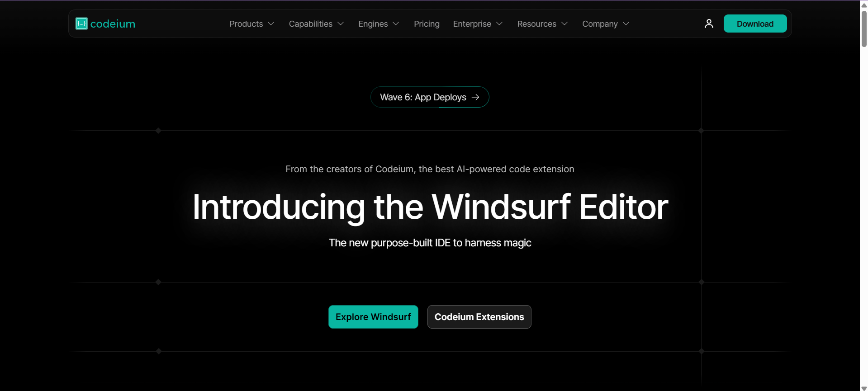
Task: Open the Capabilities menu
Action: click(317, 24)
